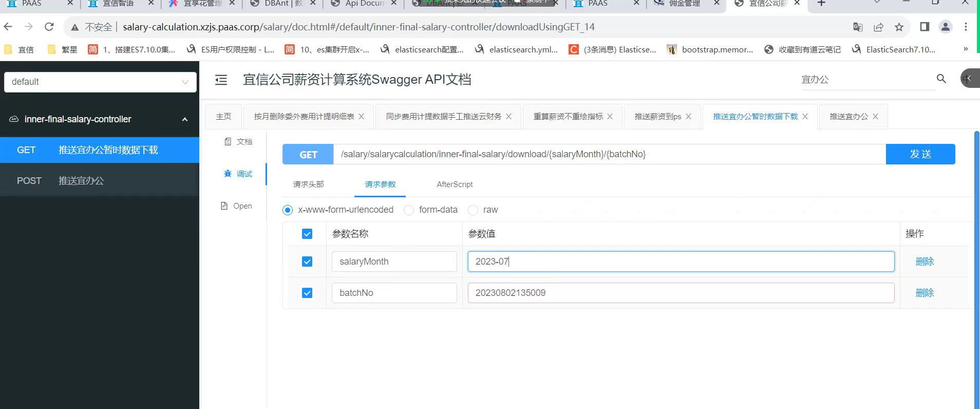Switch to the 请求参数 tab
The height and width of the screenshot is (409, 980).
(x=380, y=184)
